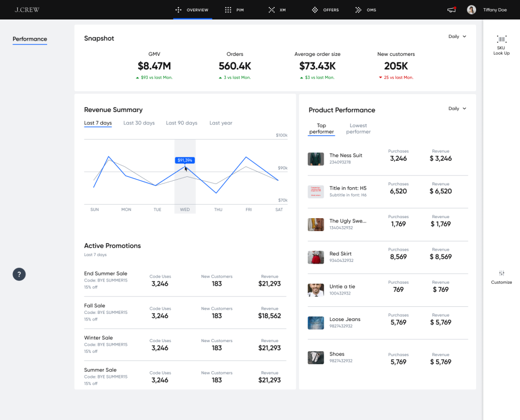Select the PIM module icon
This screenshot has height=420, width=520.
tap(228, 10)
